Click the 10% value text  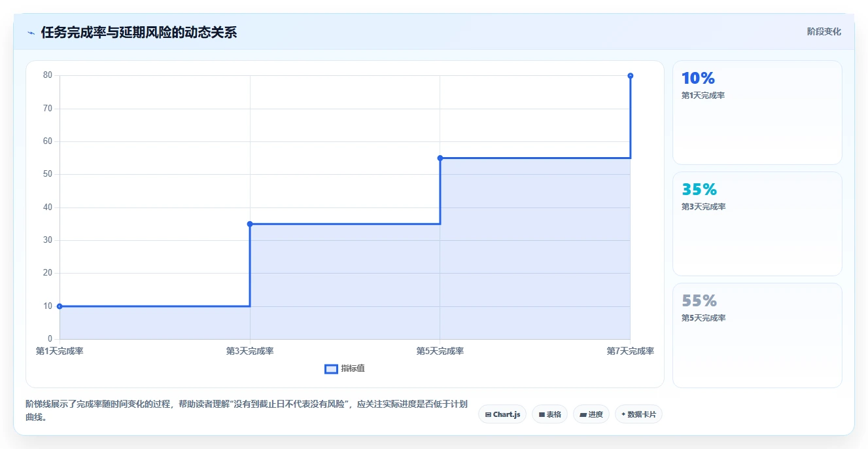tap(698, 79)
